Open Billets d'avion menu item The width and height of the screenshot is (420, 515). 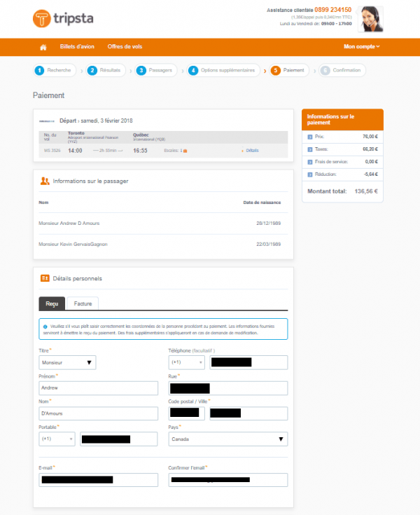76,47
